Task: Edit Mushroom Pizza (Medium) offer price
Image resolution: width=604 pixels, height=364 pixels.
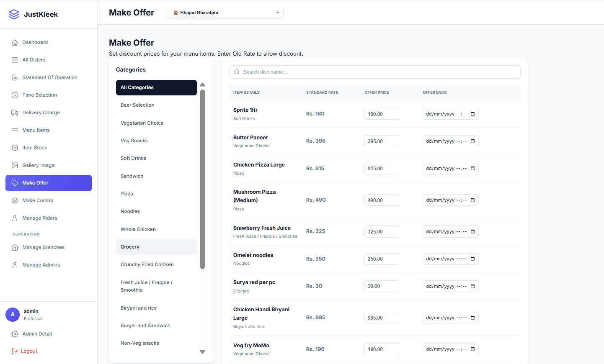Action: click(382, 200)
